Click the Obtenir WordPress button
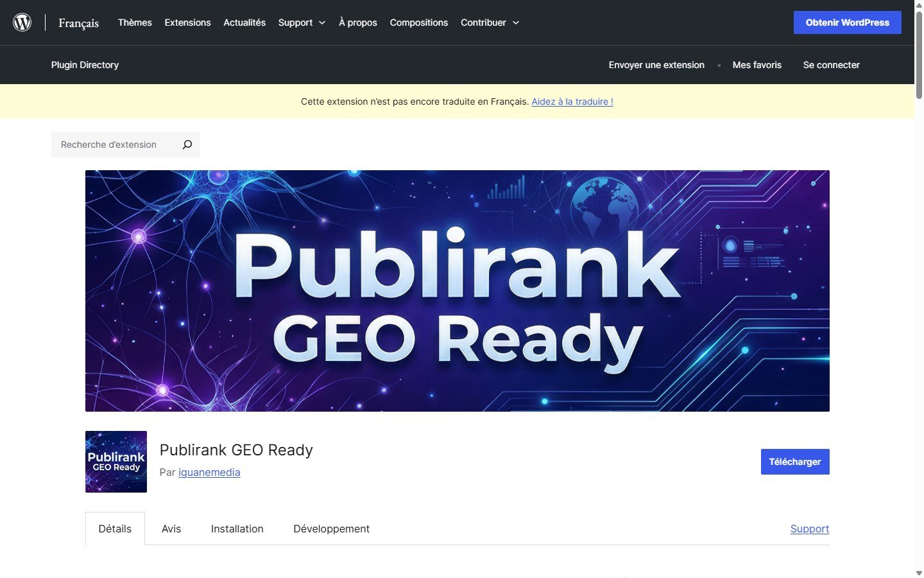 (848, 22)
